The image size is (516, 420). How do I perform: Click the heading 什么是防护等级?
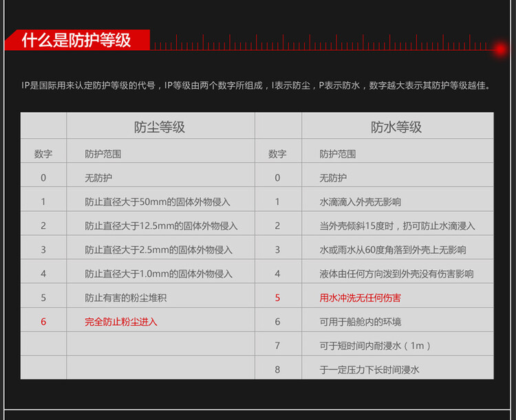coord(76,40)
